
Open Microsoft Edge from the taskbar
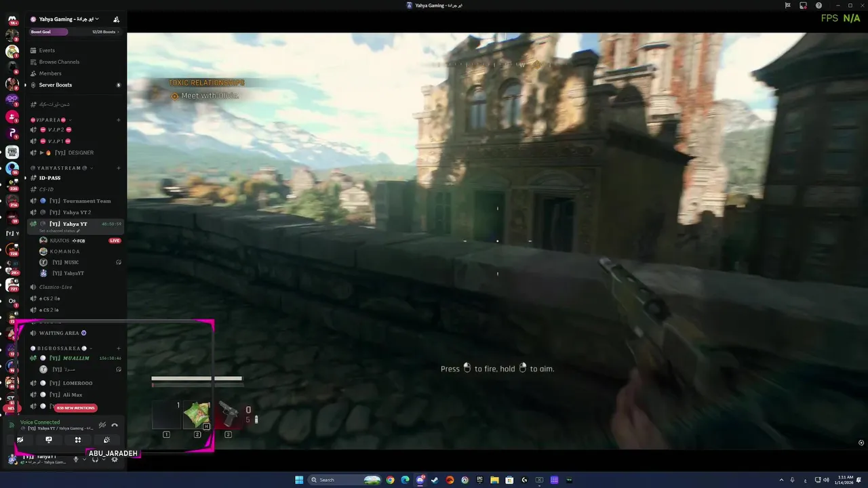coord(405,480)
